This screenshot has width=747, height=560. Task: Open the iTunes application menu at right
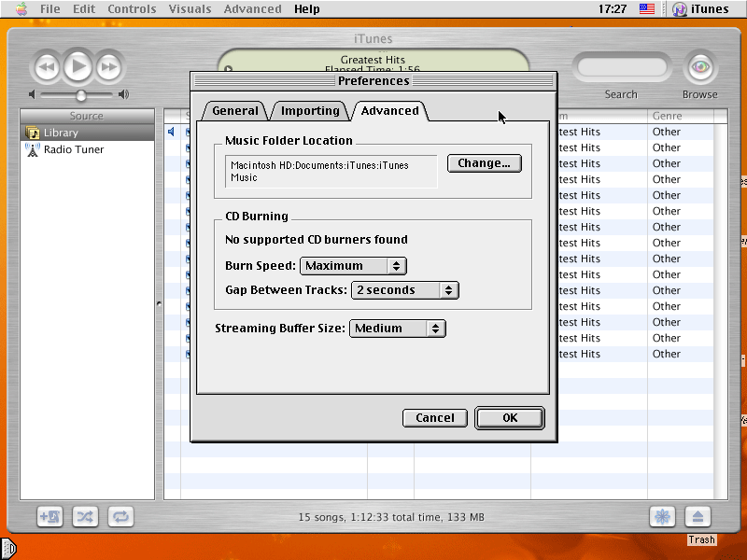700,9
